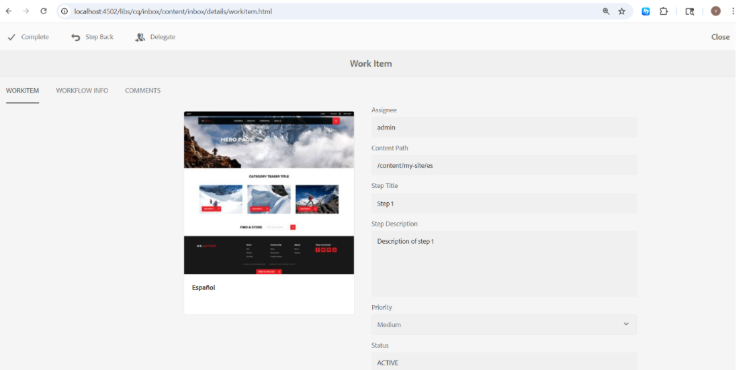
Task: Click the Complete checkmark icon
Action: point(11,37)
